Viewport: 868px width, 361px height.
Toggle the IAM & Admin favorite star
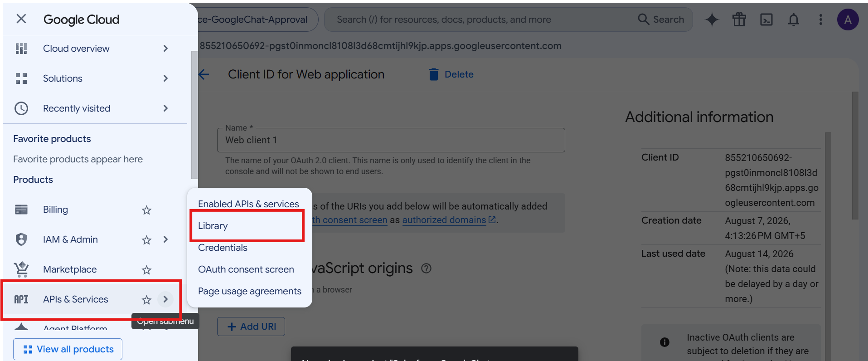(x=146, y=240)
